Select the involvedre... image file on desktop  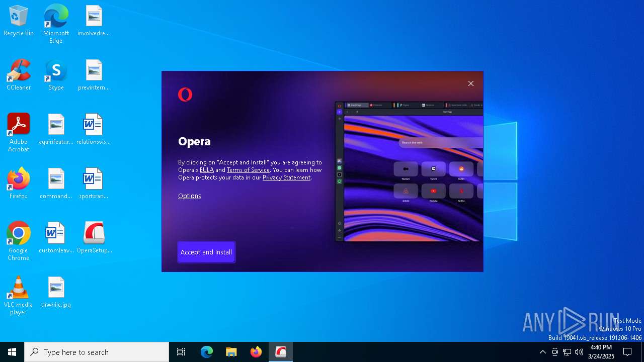click(94, 21)
